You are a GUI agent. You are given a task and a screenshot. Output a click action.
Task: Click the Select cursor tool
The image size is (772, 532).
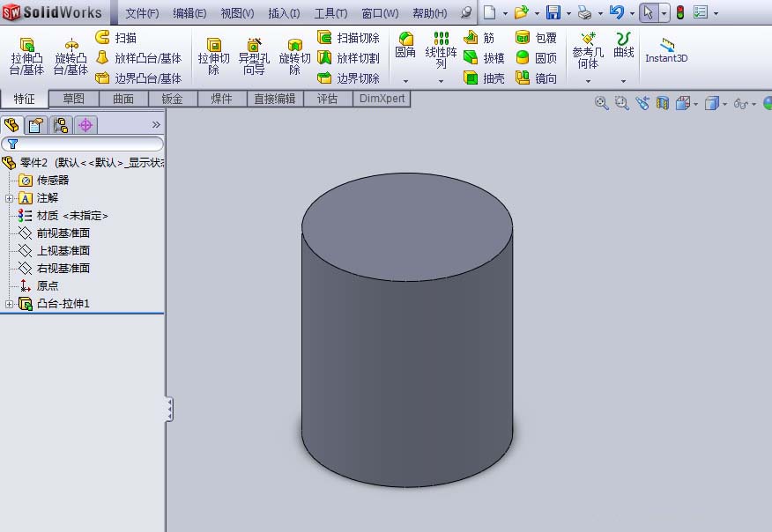[x=649, y=12]
